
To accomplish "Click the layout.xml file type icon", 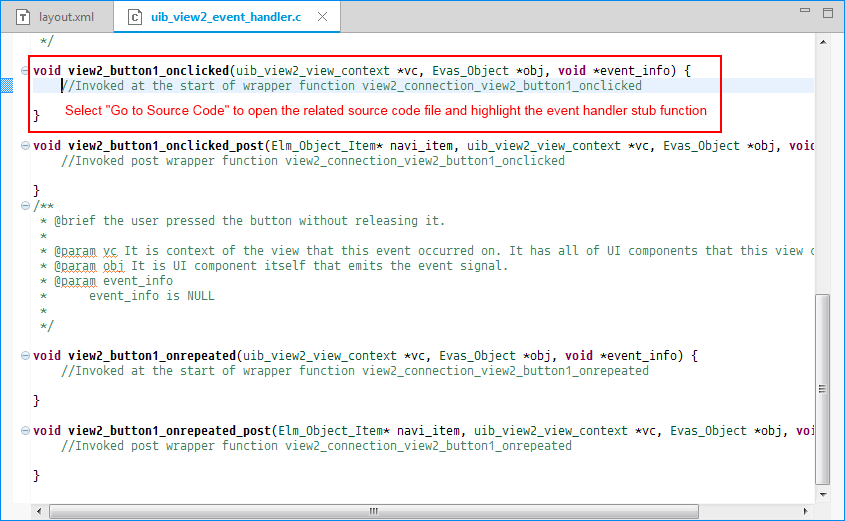I will [23, 18].
